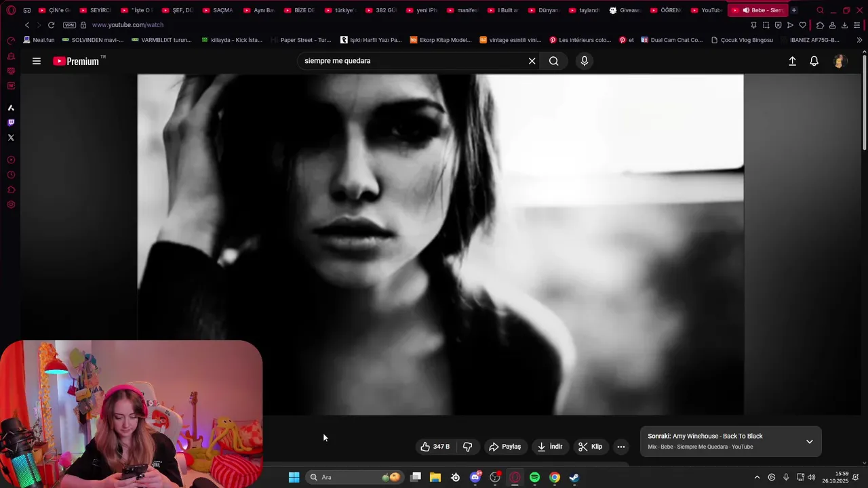868x488 pixels.
Task: Show hidden system tray icons chevron
Action: point(757,477)
